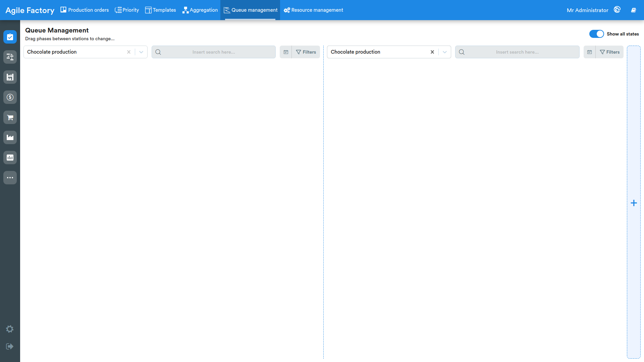The image size is (644, 362).
Task: Open the book documentation icon top-right
Action: coord(634,10)
